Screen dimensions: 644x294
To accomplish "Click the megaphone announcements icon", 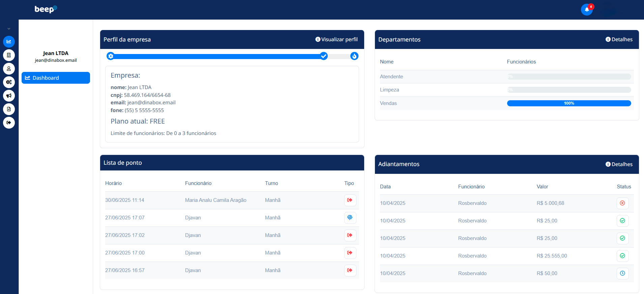I will click(9, 96).
